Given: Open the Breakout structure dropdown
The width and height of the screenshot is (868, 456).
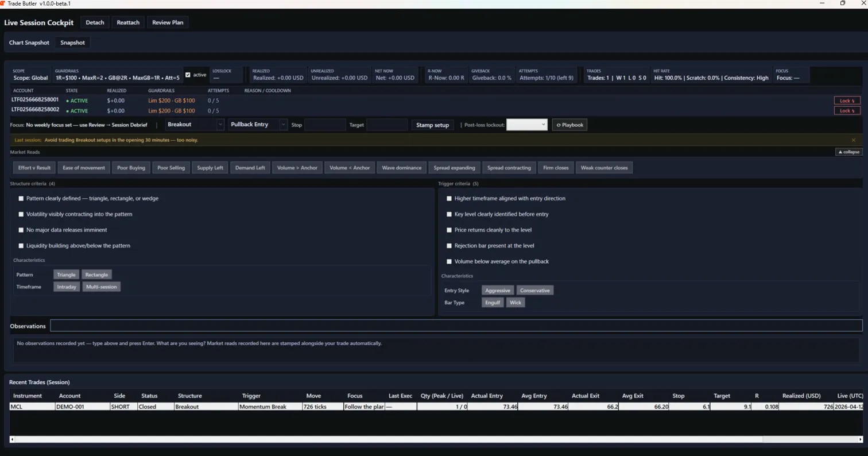Looking at the screenshot, I should click(x=195, y=125).
